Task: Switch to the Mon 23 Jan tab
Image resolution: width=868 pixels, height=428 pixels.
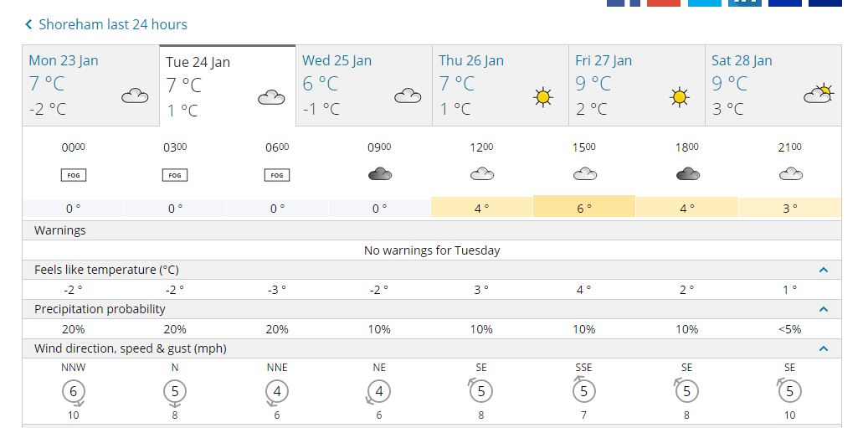Action: (x=90, y=85)
